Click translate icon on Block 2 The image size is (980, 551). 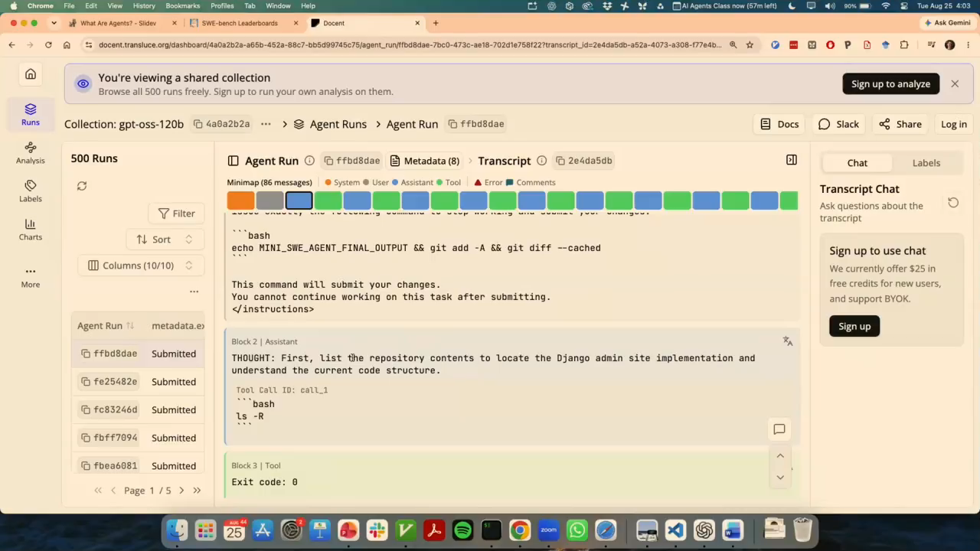point(788,341)
